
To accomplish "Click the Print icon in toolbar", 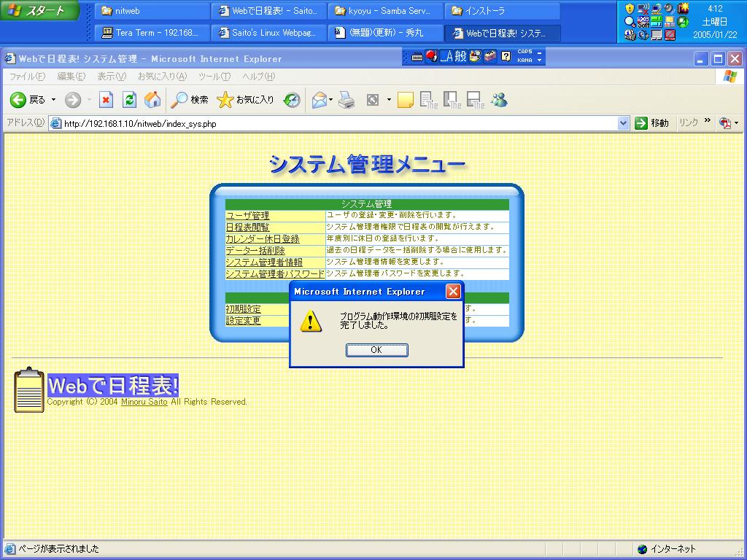I will point(347,100).
